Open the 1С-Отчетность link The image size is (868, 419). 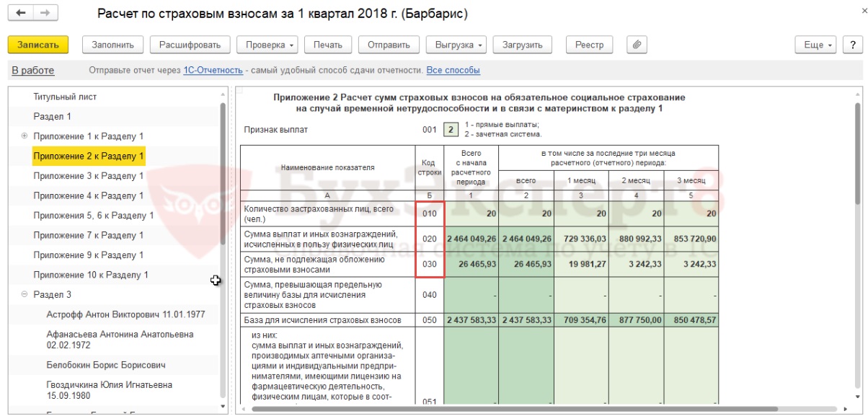coord(213,71)
